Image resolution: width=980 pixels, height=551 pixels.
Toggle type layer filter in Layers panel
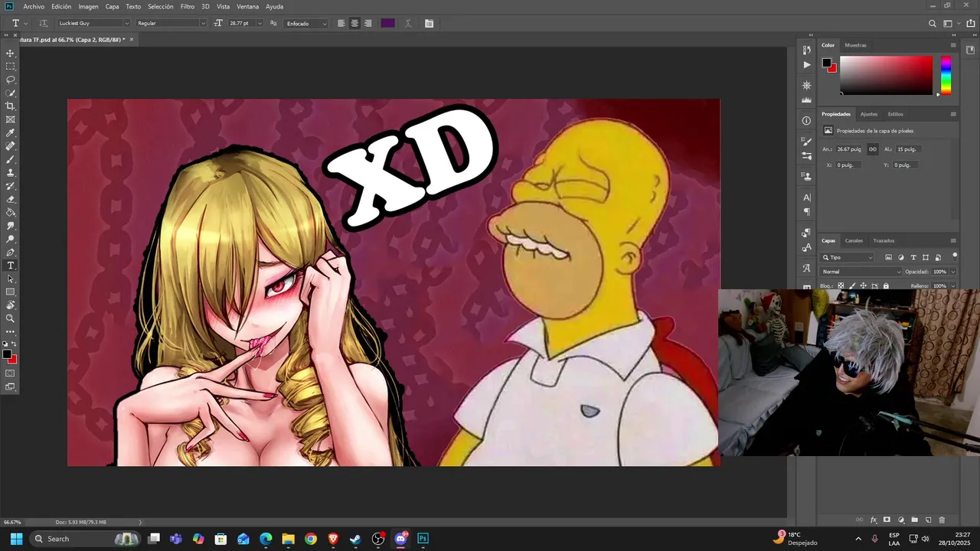click(x=913, y=258)
